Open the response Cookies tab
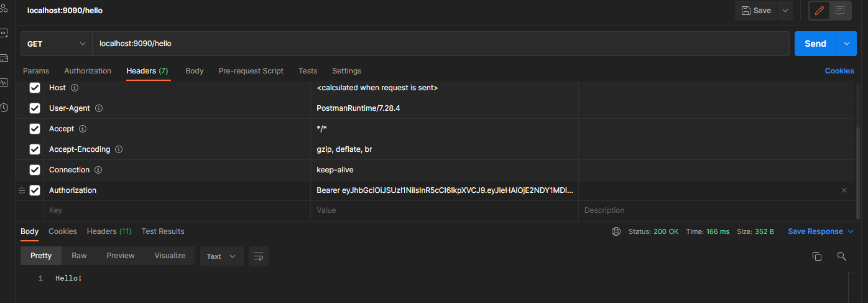Image resolution: width=868 pixels, height=303 pixels. point(63,231)
